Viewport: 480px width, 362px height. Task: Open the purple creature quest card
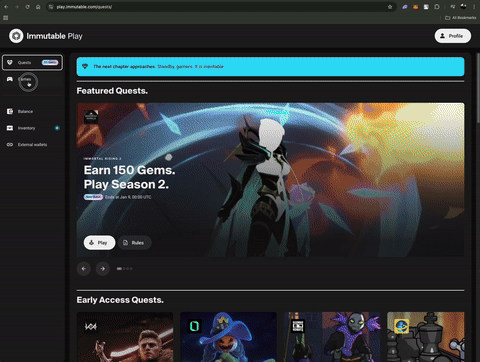pos(332,337)
